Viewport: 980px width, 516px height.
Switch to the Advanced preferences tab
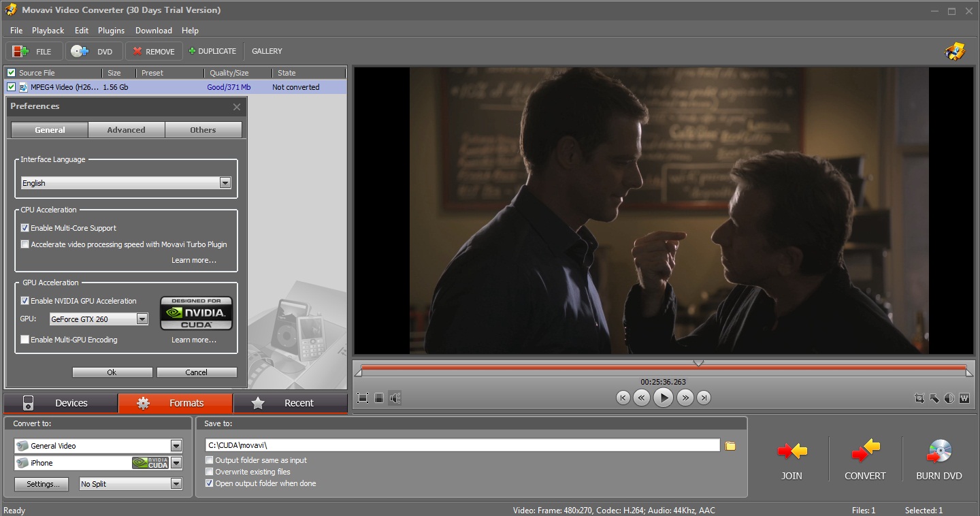(126, 130)
